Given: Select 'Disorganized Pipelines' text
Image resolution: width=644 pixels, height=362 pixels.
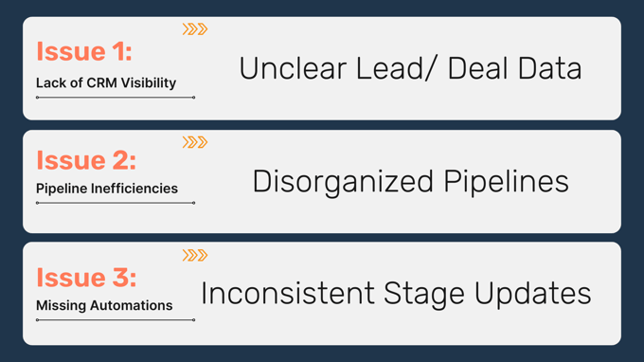Looking at the screenshot, I should click(x=410, y=182).
